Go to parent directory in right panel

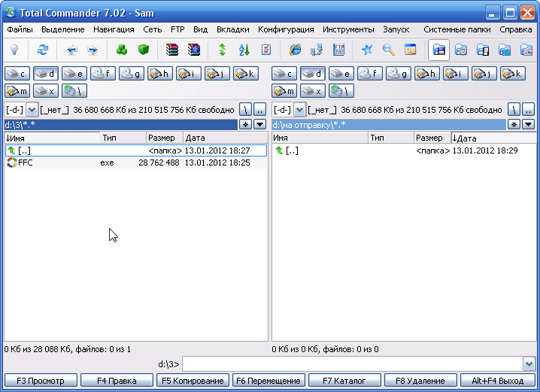(528, 110)
